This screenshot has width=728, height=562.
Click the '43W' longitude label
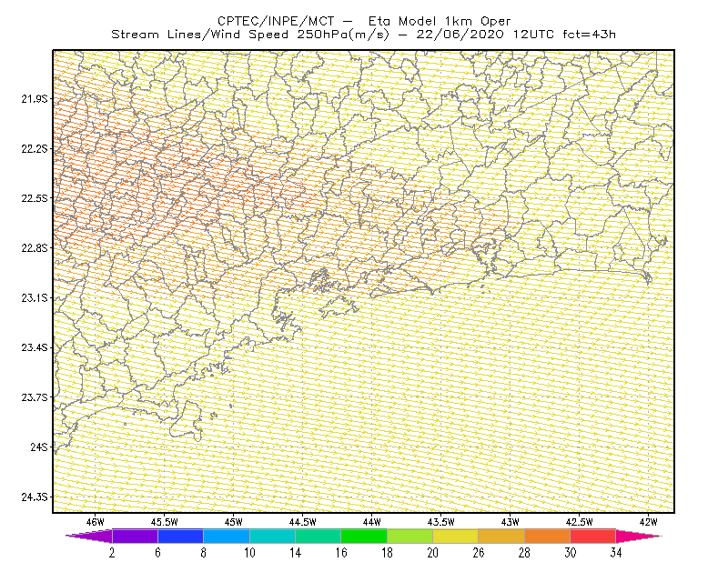(511, 522)
